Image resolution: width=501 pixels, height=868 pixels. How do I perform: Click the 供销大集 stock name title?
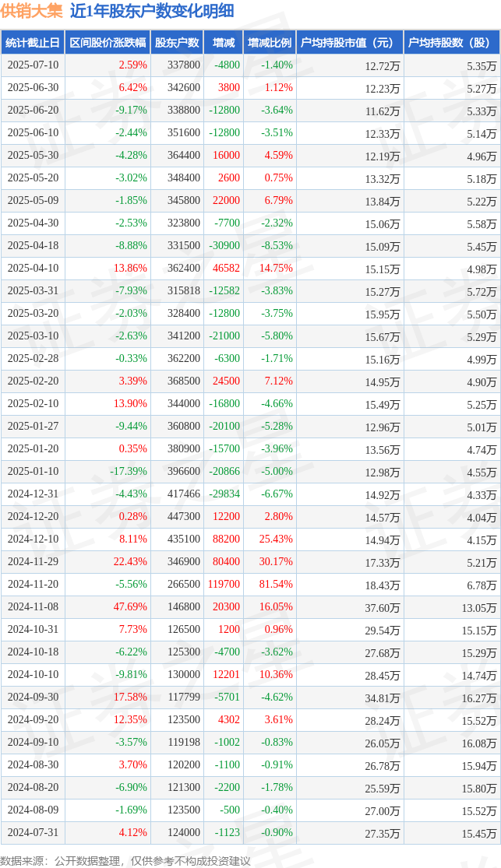point(32,12)
